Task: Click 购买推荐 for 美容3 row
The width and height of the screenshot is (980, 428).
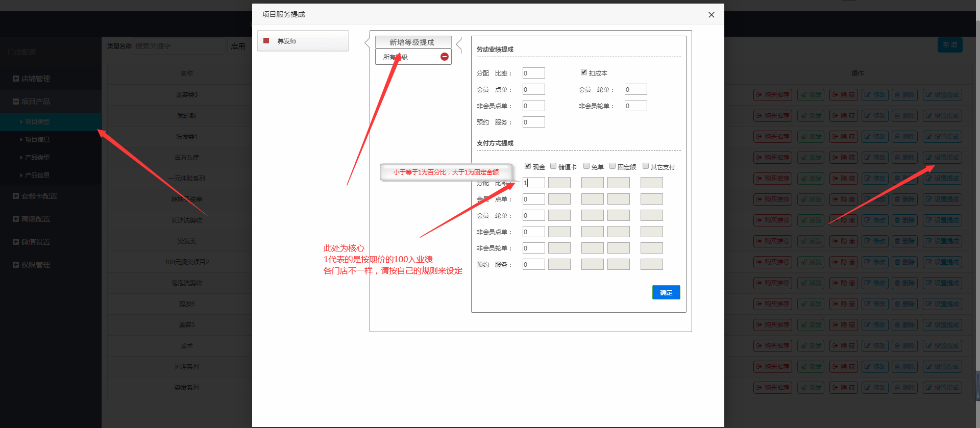Action: click(x=773, y=325)
